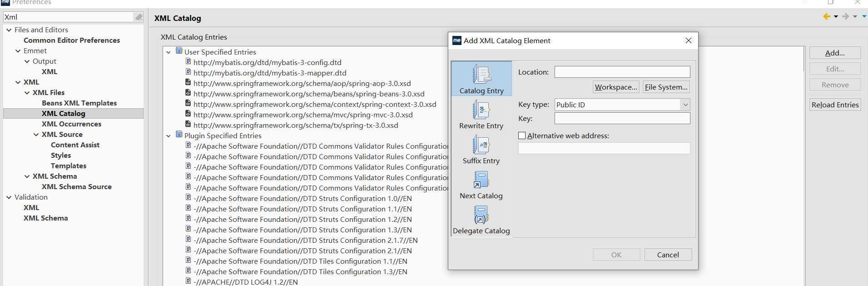Select the mybatis-3-mapper.dtd entry
Image resolution: width=868 pixels, height=286 pixels.
[x=270, y=73]
